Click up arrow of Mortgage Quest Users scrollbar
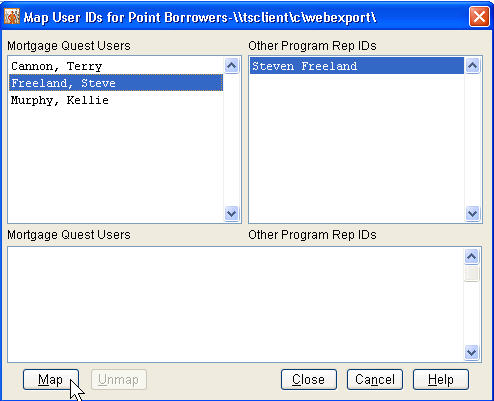Image resolution: width=494 pixels, height=401 pixels. pos(231,66)
